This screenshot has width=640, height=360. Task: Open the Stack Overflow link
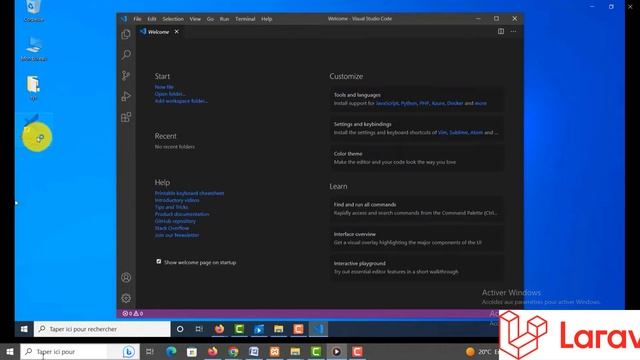pyautogui.click(x=172, y=228)
